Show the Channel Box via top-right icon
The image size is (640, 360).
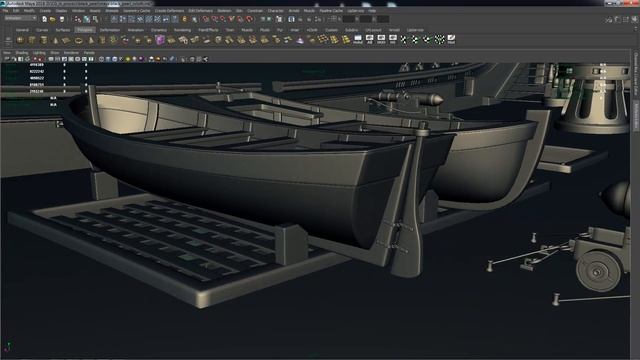[x=634, y=19]
